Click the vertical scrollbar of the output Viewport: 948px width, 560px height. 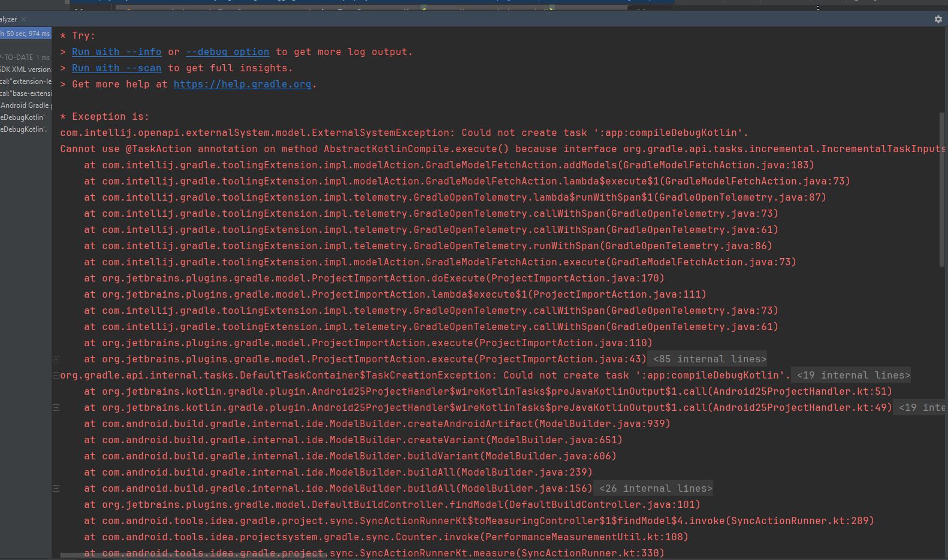pos(942,189)
